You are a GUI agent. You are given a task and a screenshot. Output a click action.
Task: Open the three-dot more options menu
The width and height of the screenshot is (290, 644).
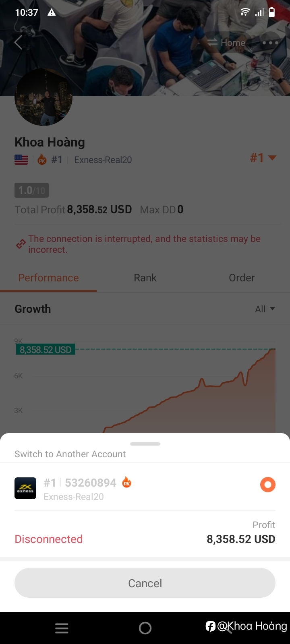click(270, 43)
